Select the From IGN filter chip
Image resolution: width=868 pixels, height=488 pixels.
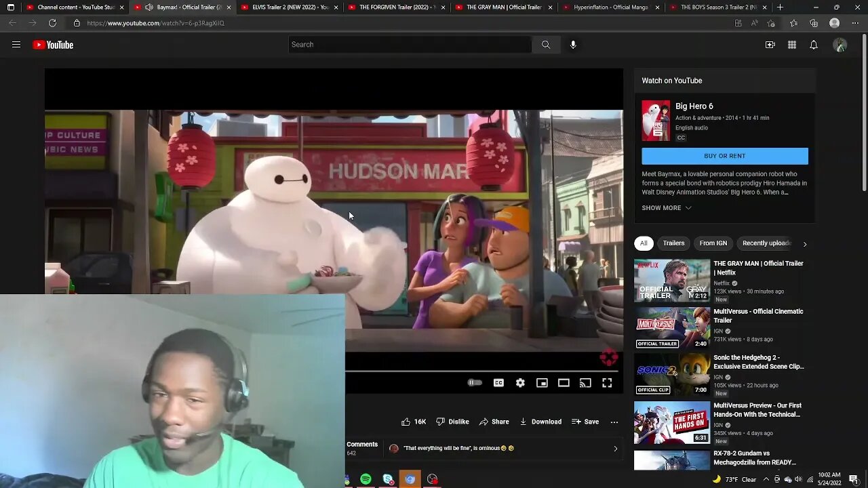(713, 243)
